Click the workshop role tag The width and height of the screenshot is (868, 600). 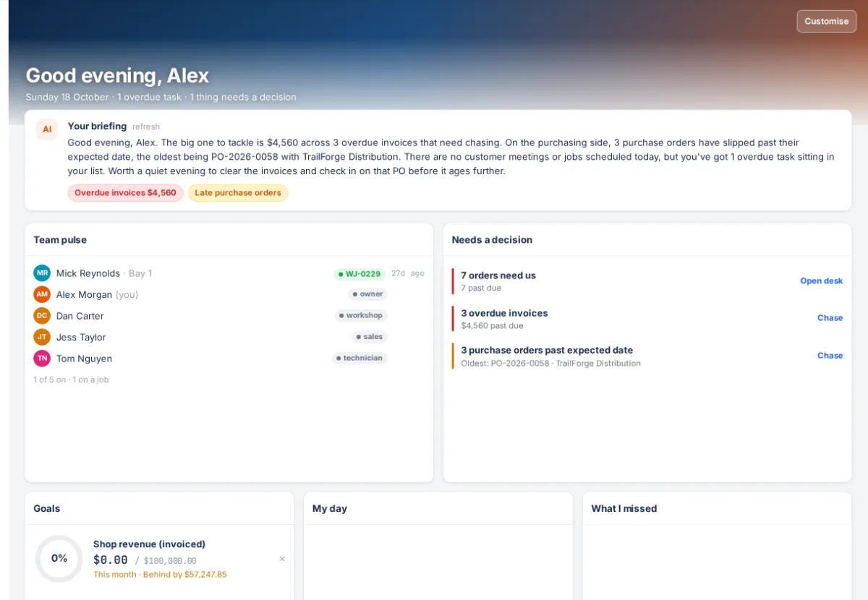pos(361,316)
